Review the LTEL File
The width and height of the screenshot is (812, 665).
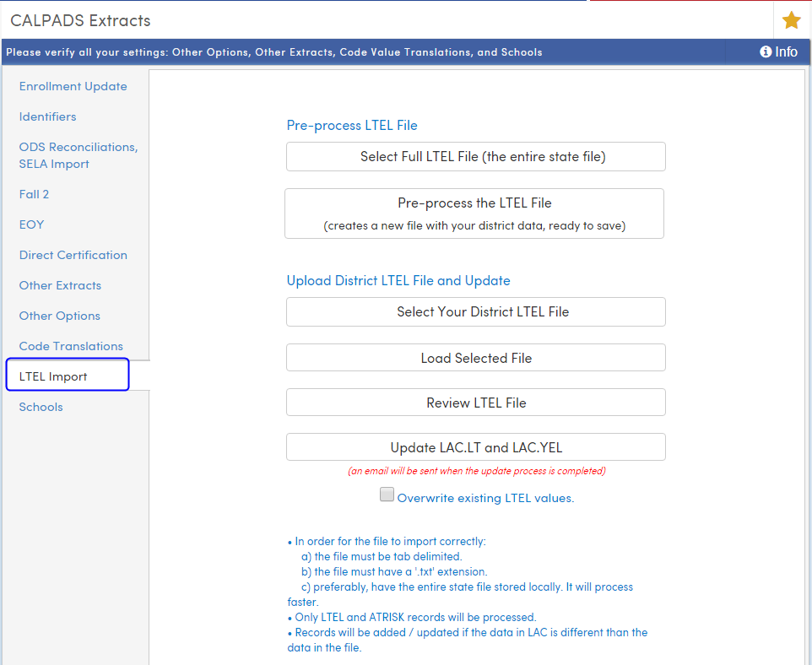click(x=475, y=403)
